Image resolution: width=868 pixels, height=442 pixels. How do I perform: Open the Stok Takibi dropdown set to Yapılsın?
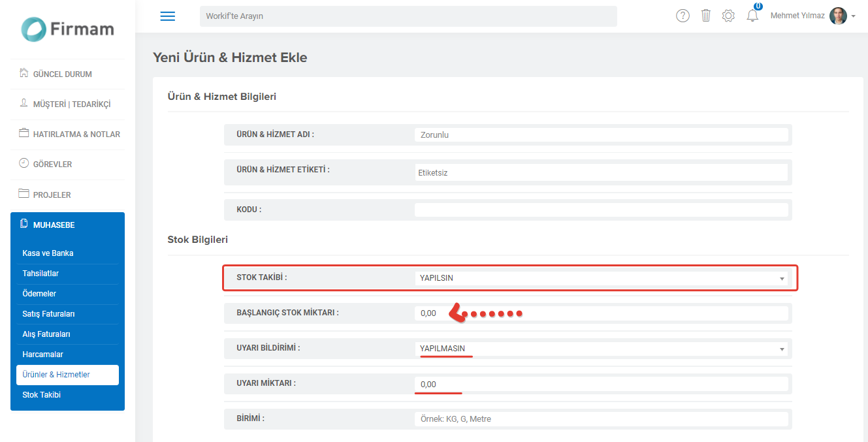click(601, 278)
